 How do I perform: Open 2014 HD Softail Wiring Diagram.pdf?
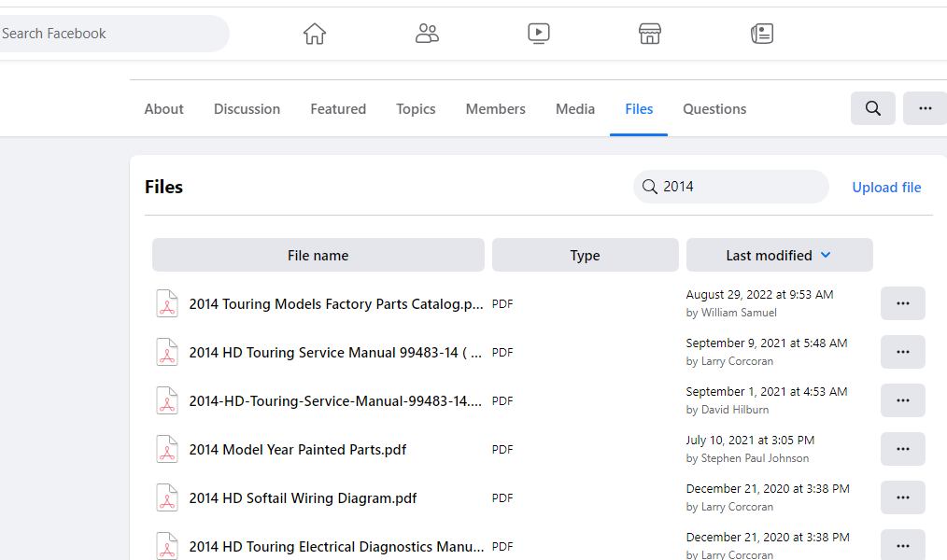[x=303, y=498]
